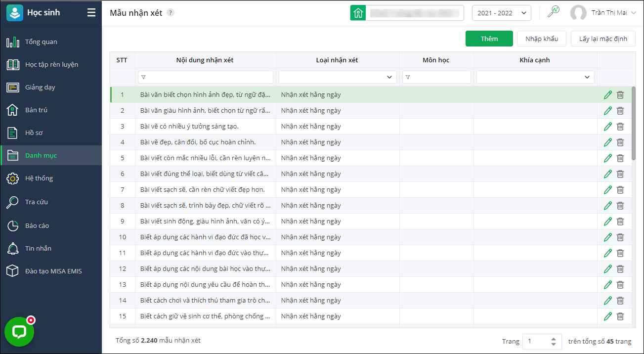Select row 13 'Biết áp dụng nội dung yêu cầu'
Screen dimensions: 644x354
click(x=371, y=285)
